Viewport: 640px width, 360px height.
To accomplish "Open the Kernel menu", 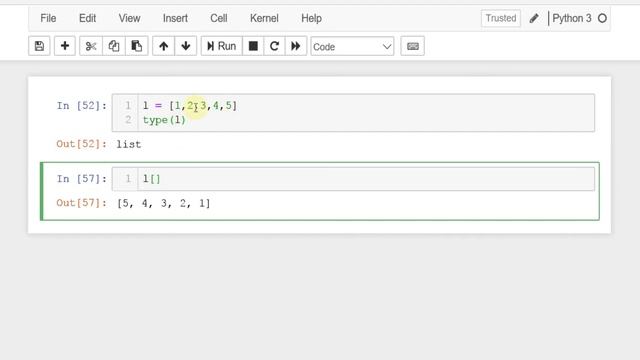I will tap(264, 18).
